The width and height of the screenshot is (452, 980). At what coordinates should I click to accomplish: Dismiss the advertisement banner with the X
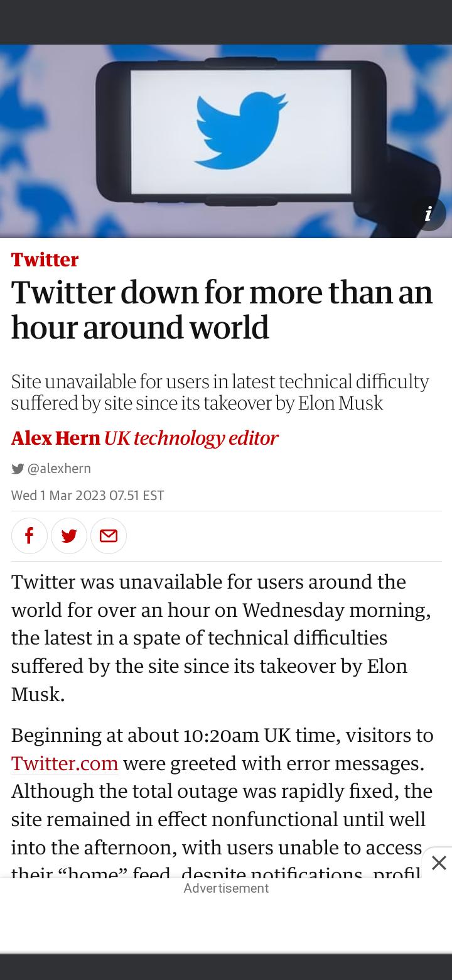coord(438,863)
